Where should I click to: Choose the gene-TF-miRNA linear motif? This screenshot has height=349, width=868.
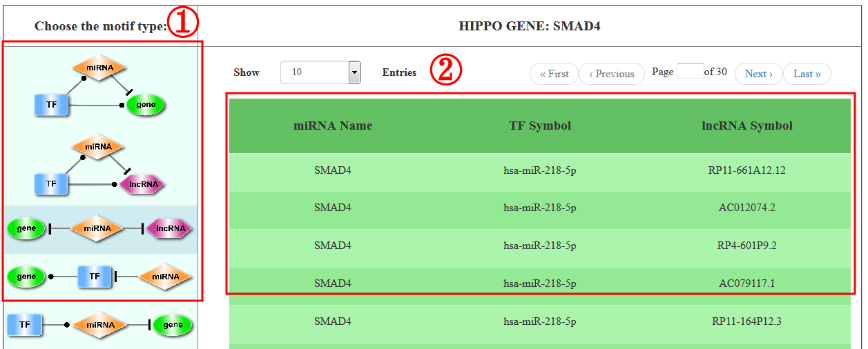point(100,277)
